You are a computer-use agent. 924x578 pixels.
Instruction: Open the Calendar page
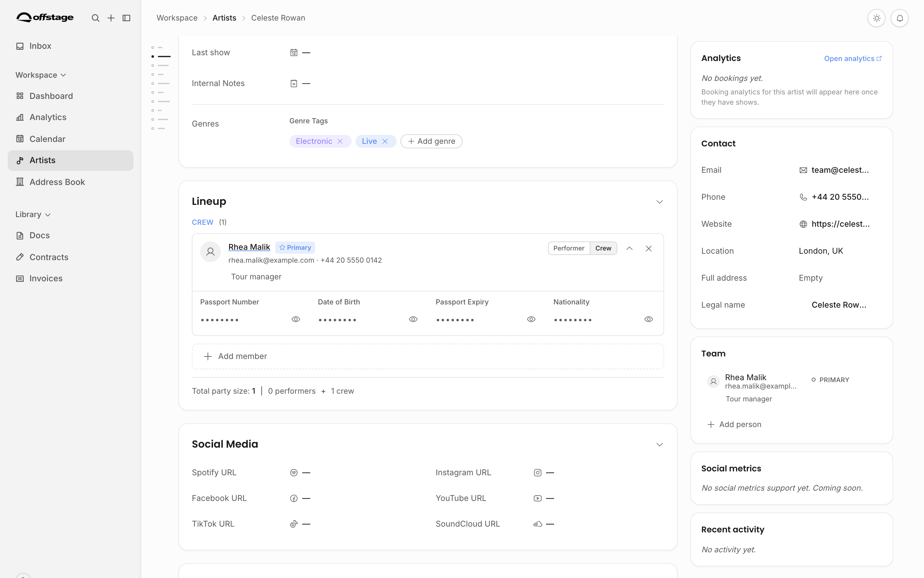coord(71,139)
